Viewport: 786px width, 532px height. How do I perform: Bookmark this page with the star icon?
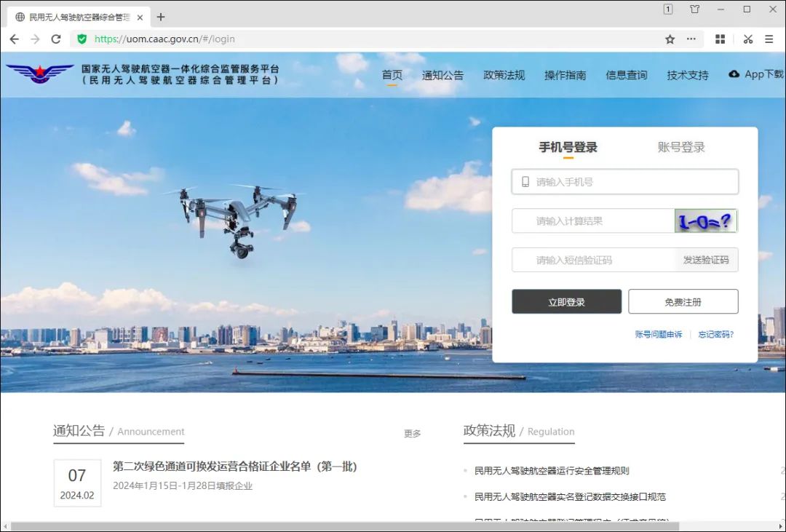670,39
